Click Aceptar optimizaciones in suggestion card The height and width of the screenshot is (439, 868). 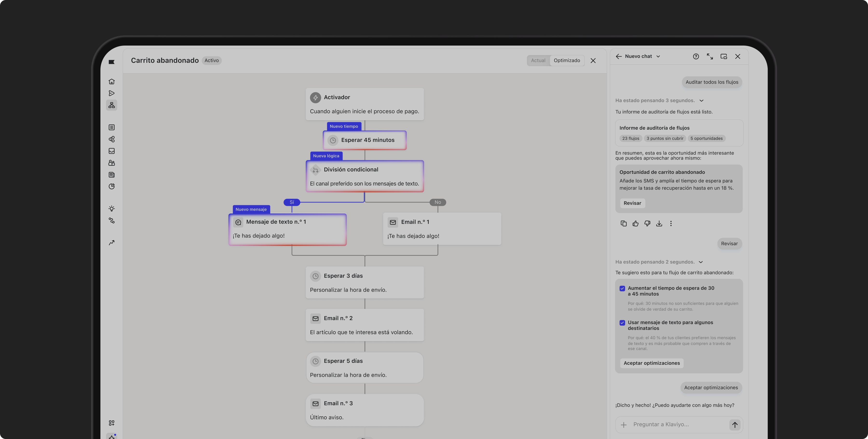651,363
